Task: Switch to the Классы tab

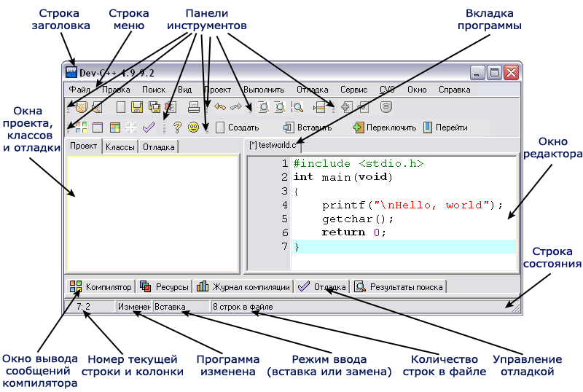Action: [x=120, y=147]
